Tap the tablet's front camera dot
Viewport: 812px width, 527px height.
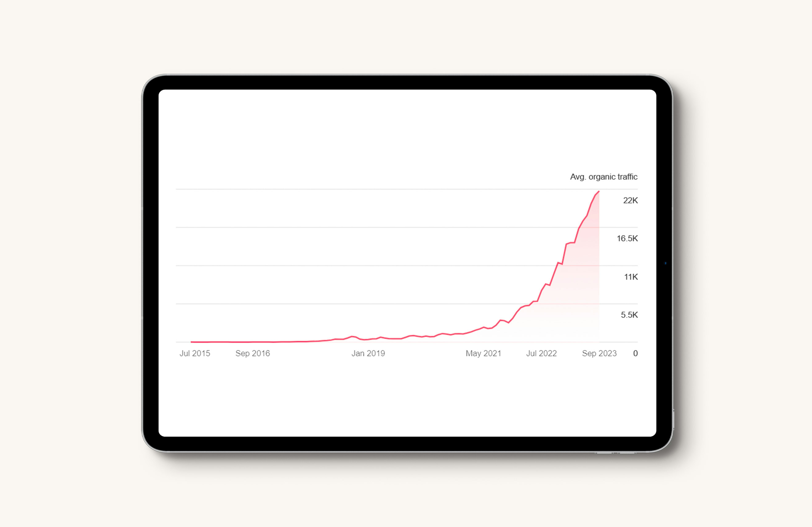click(665, 263)
